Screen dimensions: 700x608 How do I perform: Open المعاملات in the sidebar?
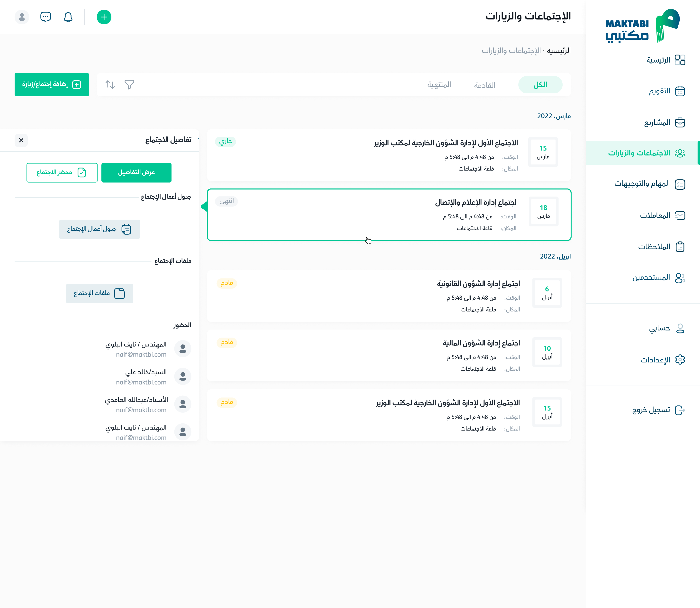(662, 215)
